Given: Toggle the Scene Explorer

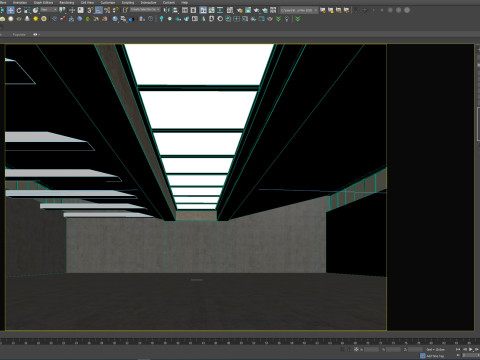Looking at the screenshot, I should [x=184, y=10].
